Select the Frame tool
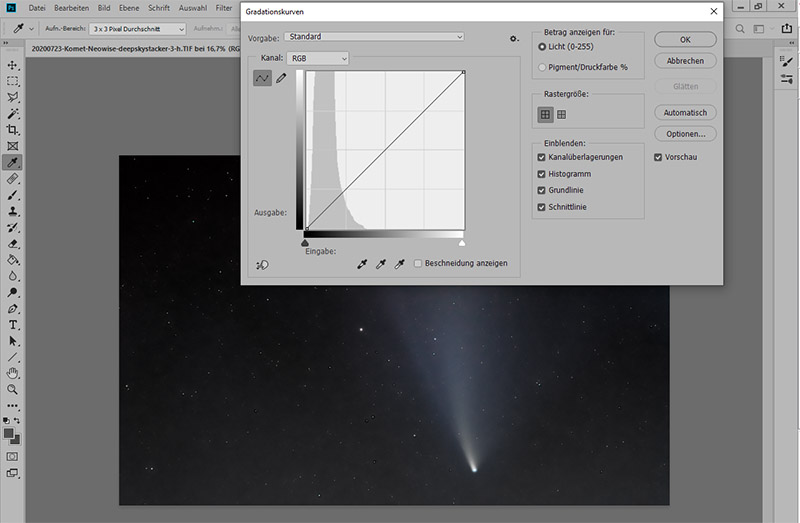This screenshot has height=523, width=800. click(13, 146)
